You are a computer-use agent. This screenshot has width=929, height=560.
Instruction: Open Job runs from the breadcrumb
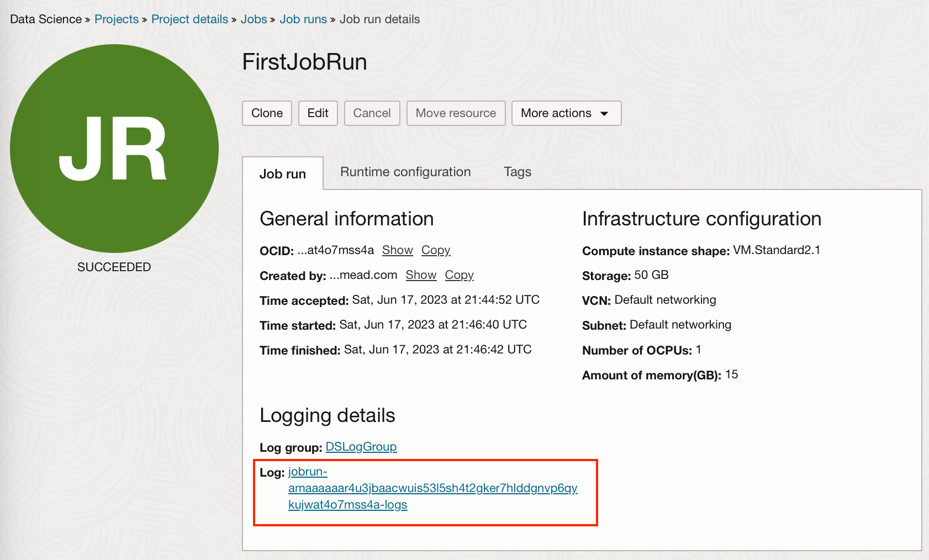pos(303,19)
